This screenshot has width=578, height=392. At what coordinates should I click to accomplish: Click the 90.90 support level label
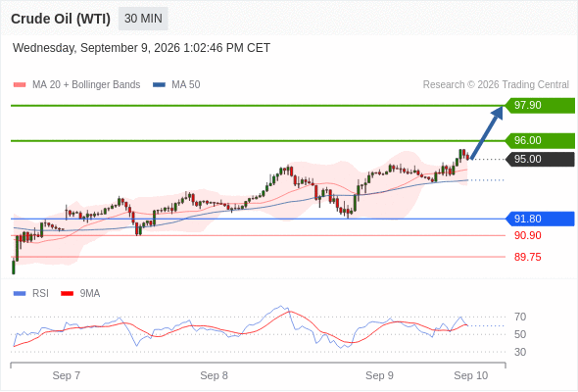coord(527,235)
